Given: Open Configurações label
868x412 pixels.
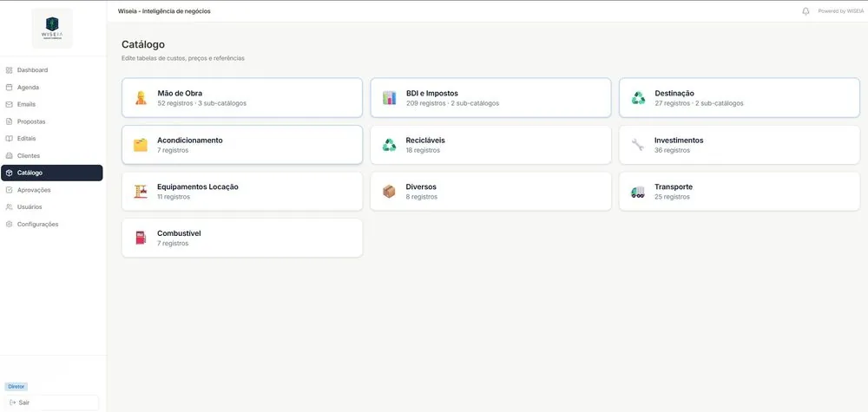Looking at the screenshot, I should (x=37, y=225).
